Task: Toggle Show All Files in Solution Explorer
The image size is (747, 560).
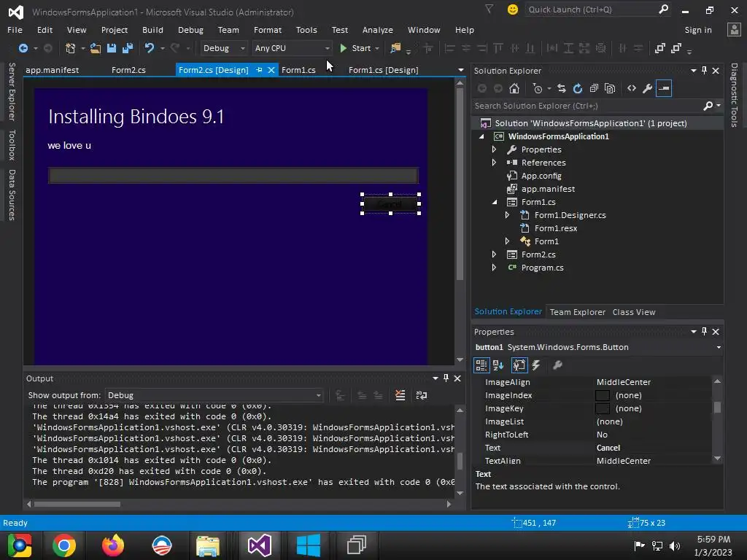Action: tap(610, 88)
